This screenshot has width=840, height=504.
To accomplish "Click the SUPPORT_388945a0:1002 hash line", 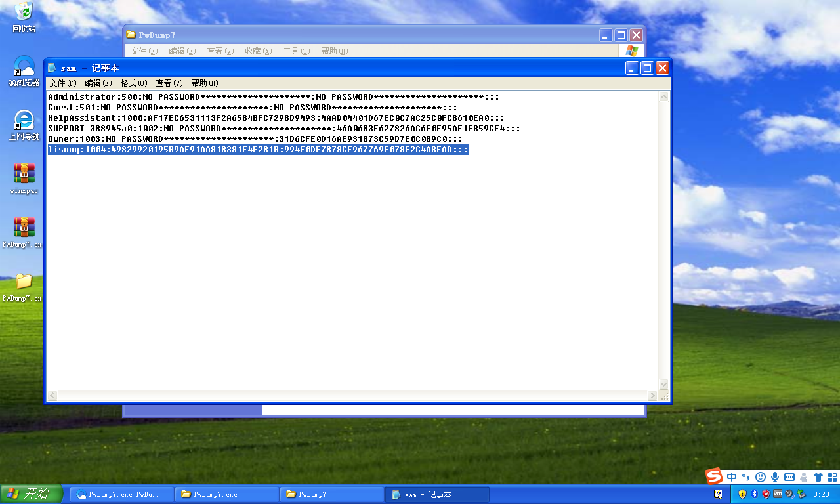I will point(284,129).
